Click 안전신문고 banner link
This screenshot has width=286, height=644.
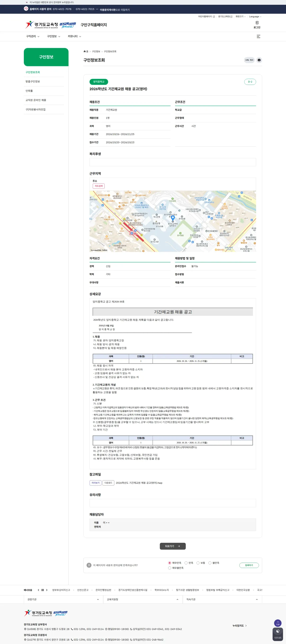83,590
